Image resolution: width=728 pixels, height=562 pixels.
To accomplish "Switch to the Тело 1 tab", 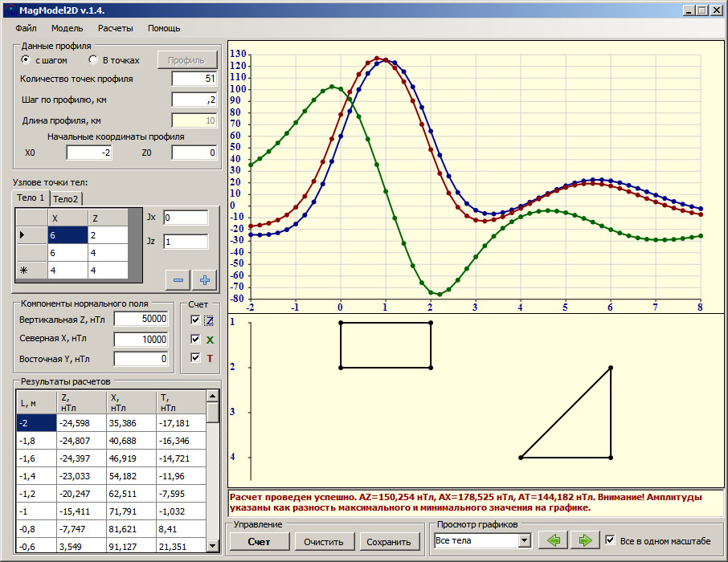I will click(x=31, y=198).
